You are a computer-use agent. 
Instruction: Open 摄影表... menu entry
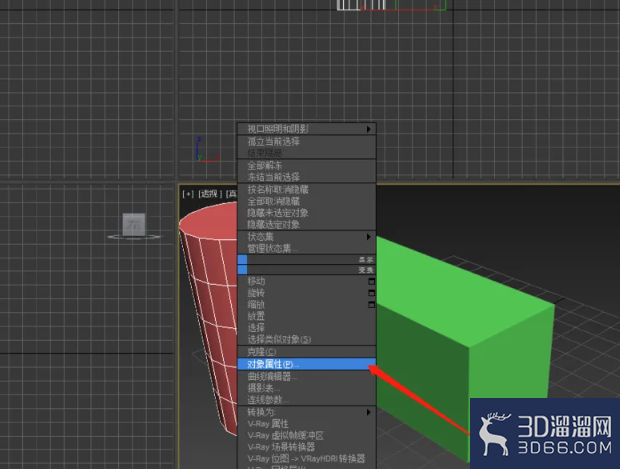tap(306, 388)
